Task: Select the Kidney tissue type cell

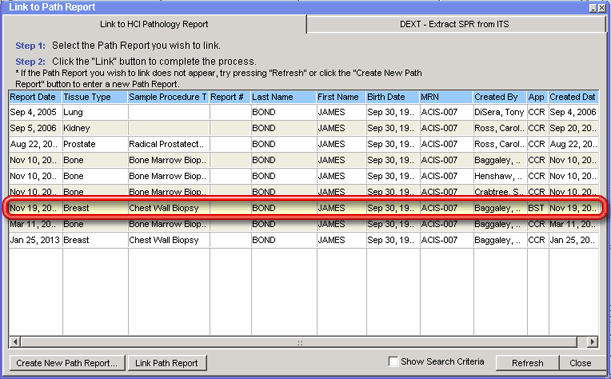Action: tap(95, 128)
